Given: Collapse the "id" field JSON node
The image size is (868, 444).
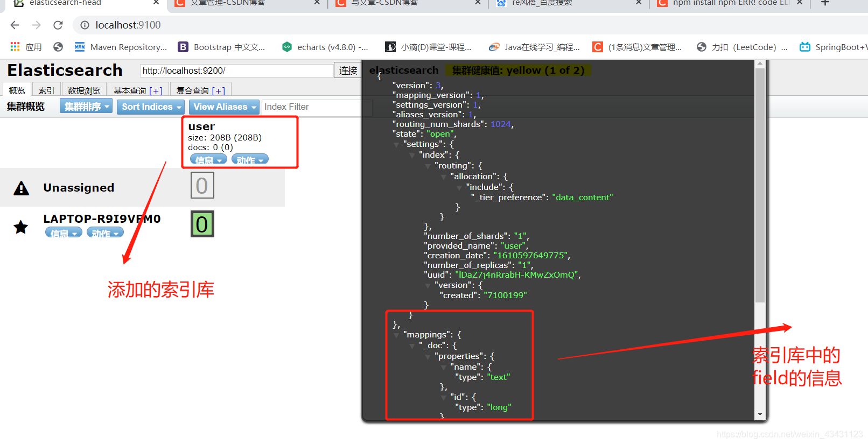Looking at the screenshot, I should click(x=443, y=398).
